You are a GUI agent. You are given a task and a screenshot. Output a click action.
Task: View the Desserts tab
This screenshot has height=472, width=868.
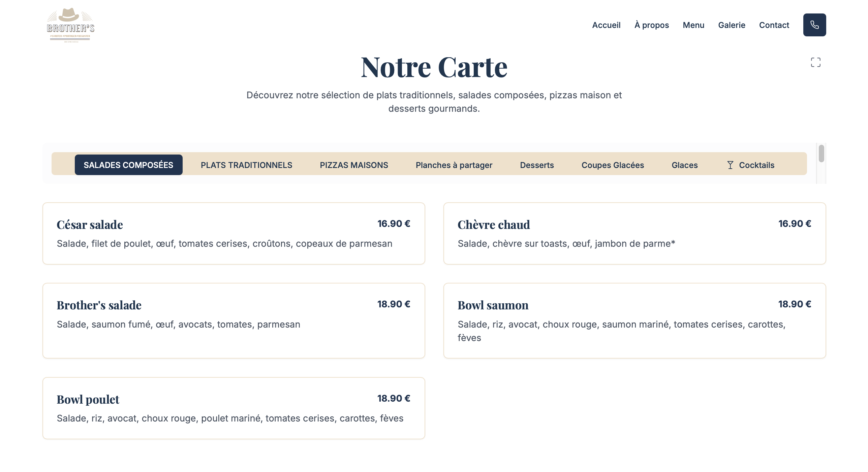(x=536, y=165)
